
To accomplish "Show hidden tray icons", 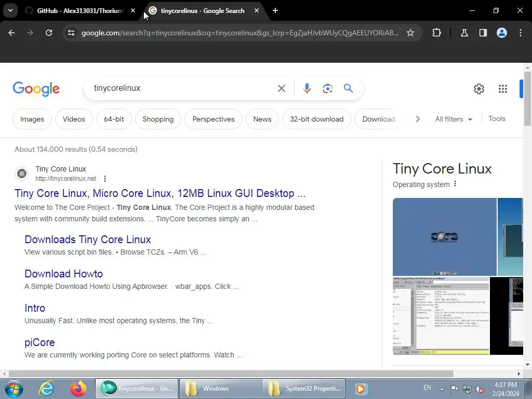I will [442, 389].
